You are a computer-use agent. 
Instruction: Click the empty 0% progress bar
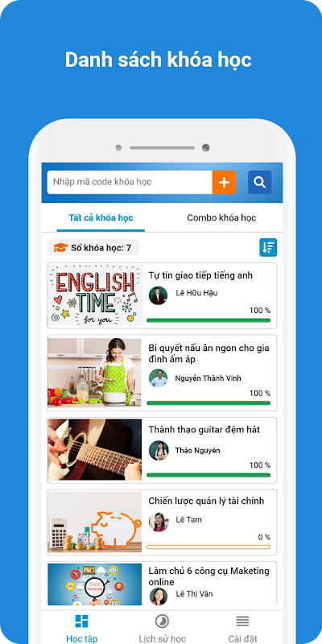pos(208,547)
